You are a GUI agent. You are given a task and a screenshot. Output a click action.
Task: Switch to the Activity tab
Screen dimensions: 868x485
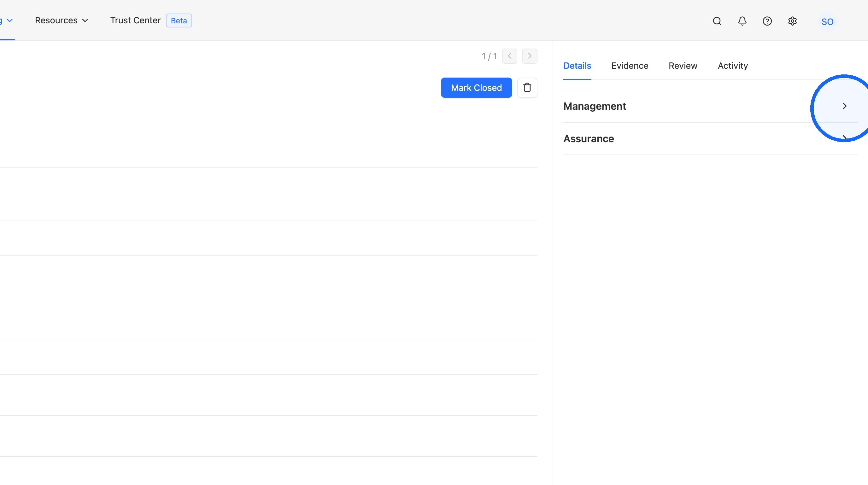tap(733, 66)
